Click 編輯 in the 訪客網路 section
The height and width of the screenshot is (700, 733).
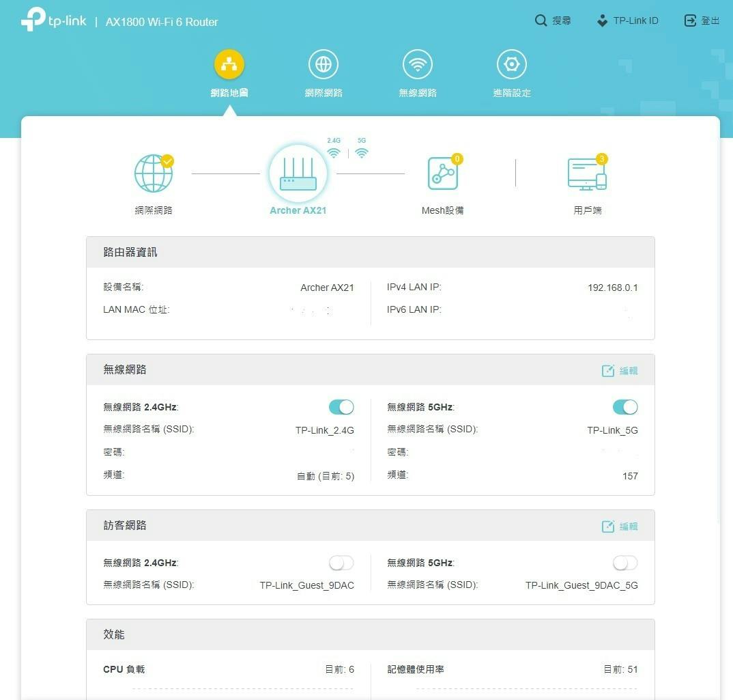[620, 527]
